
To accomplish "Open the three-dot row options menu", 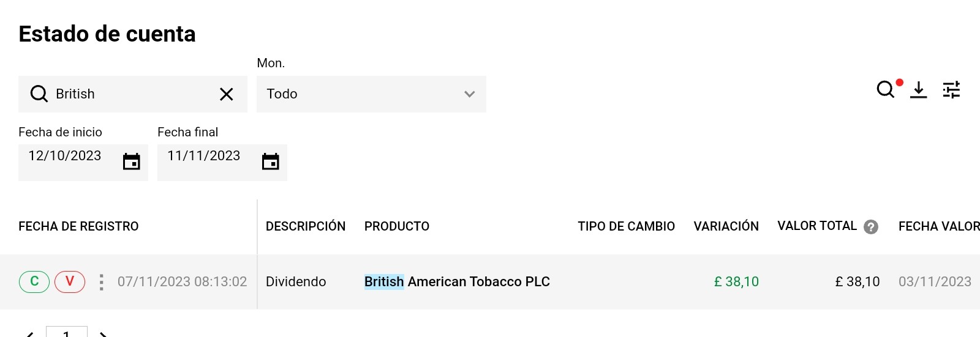I will 101,282.
